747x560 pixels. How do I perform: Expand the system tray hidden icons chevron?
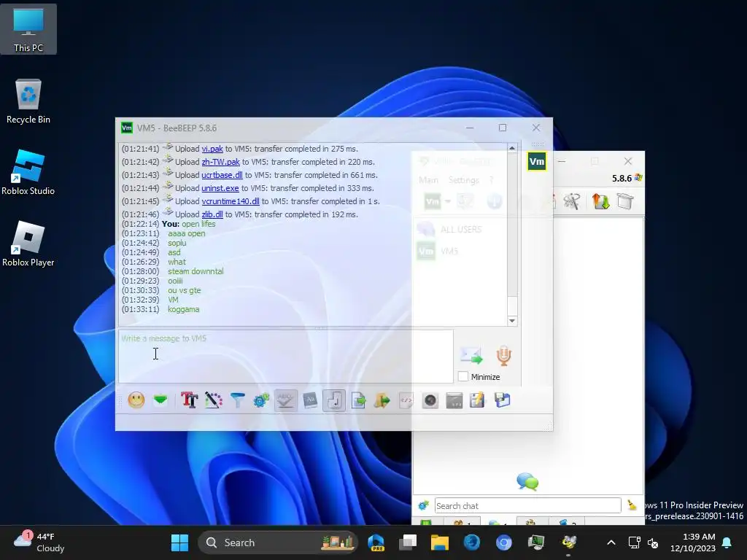[x=611, y=542]
